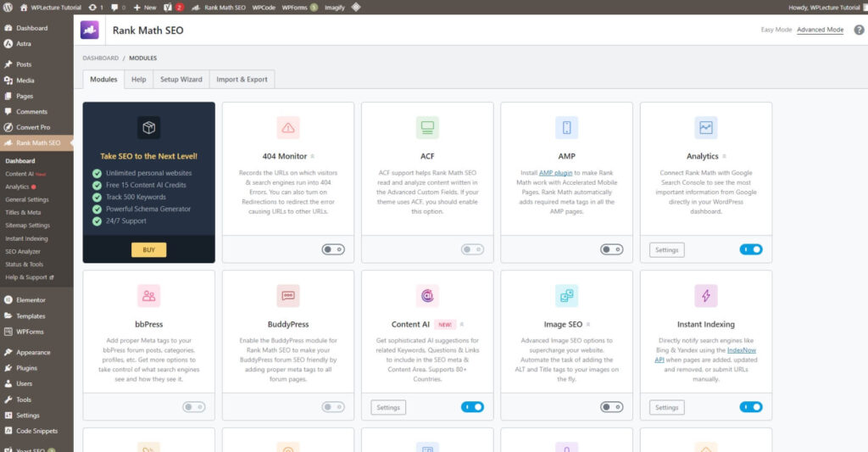Open Help & Support external link
Image resolution: width=868 pixels, height=452 pixels.
(x=30, y=277)
